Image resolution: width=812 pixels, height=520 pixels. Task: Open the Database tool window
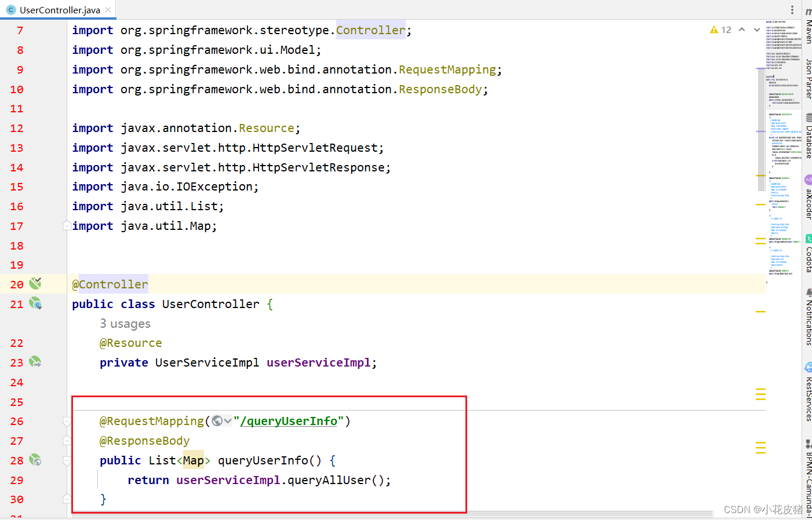[x=808, y=136]
